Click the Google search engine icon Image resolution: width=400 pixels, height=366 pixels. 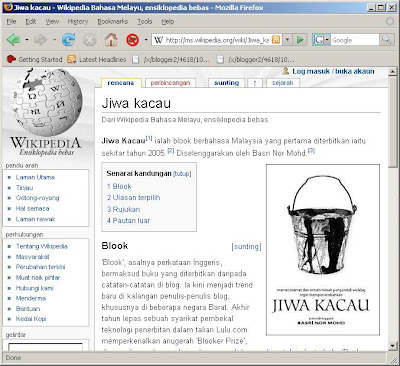(x=319, y=40)
